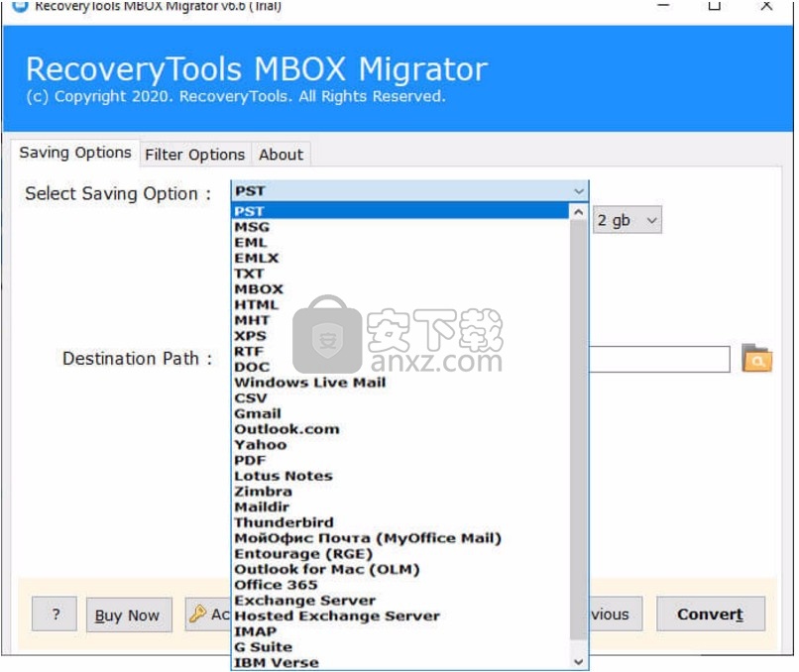
Task: Choose Entourage (RGE) option
Action: (400, 553)
